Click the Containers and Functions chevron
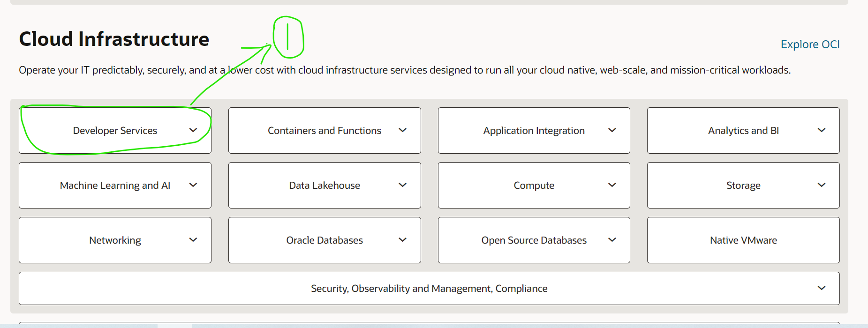The width and height of the screenshot is (868, 328). click(x=402, y=130)
